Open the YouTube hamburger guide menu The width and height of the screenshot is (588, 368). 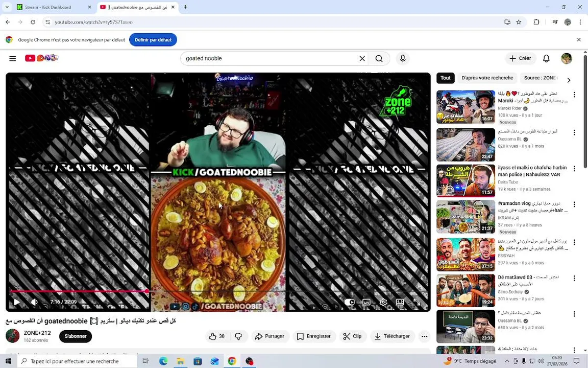12,58
